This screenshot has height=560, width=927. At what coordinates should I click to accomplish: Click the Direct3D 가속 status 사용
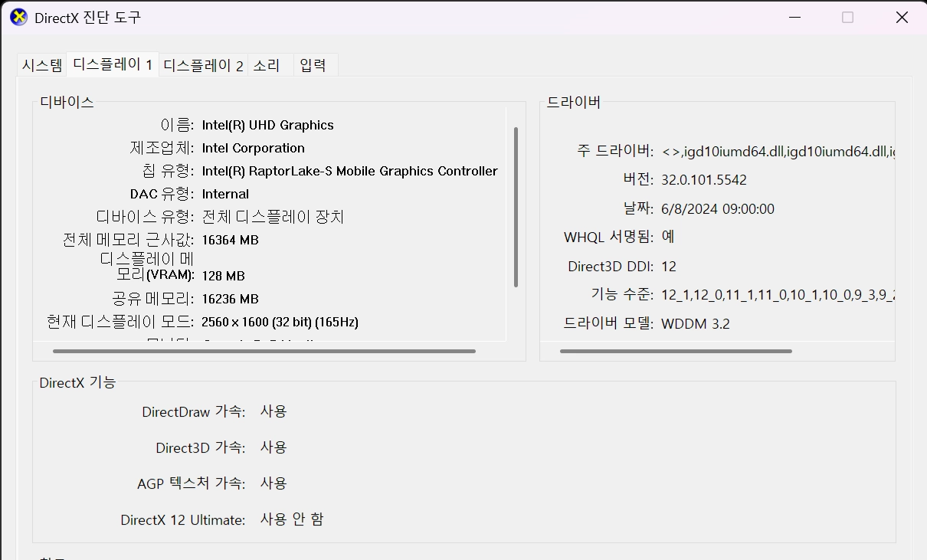tap(274, 447)
